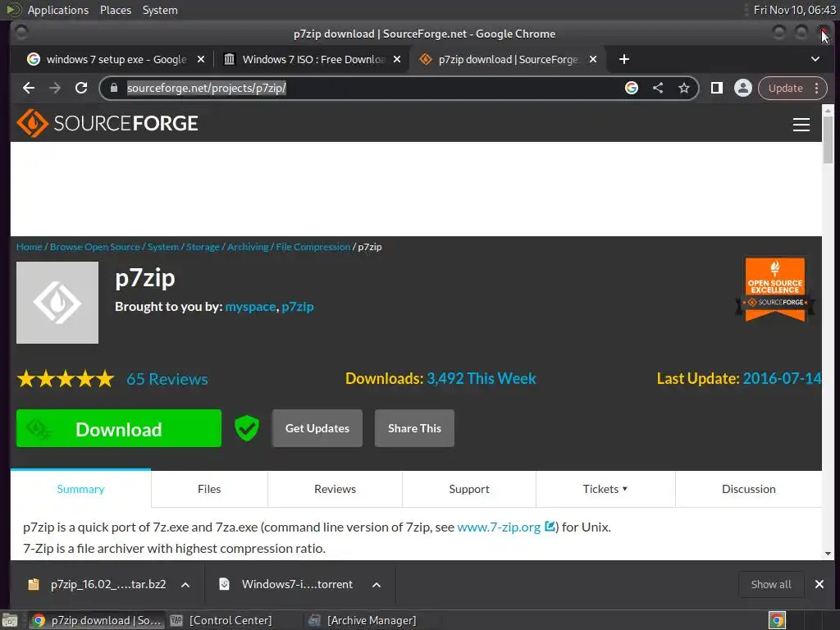Switch to the Summary tab
The image size is (840, 630).
click(x=81, y=489)
